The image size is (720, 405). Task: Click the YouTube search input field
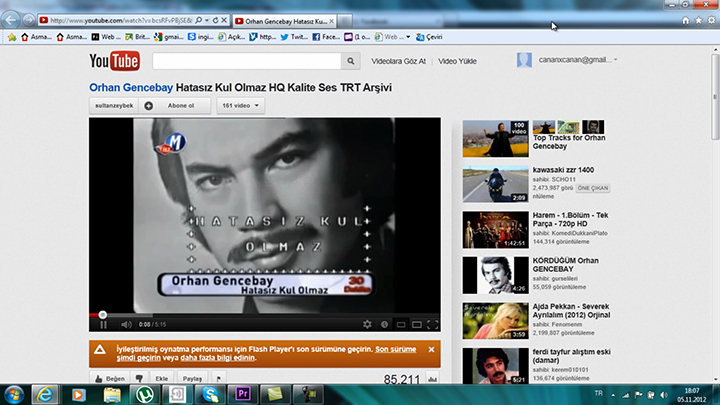coord(247,61)
